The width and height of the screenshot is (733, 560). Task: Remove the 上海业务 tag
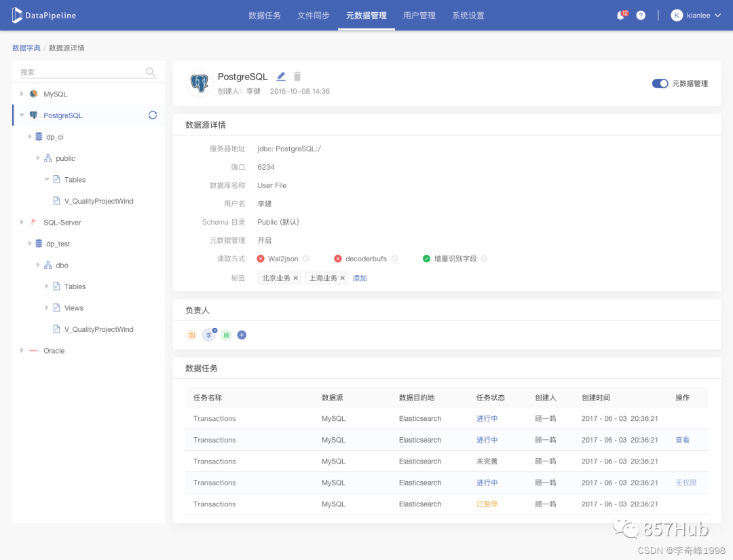pos(342,278)
